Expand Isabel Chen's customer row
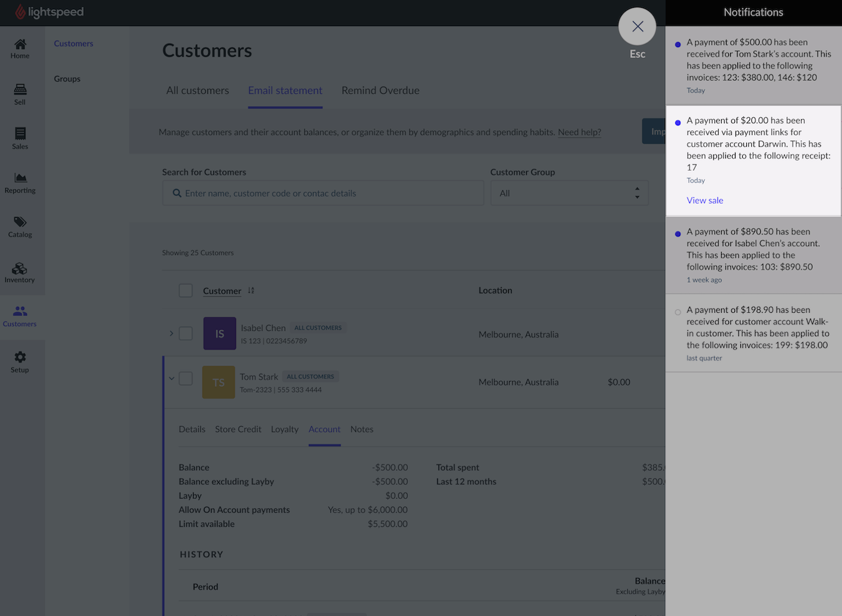Image resolution: width=842 pixels, height=616 pixels. [x=171, y=334]
